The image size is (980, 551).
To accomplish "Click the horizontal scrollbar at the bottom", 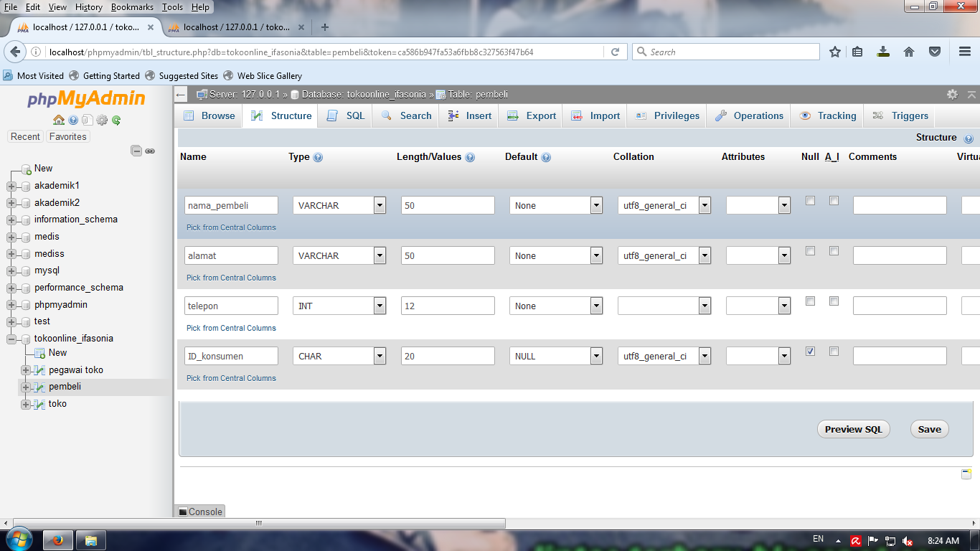I will (x=257, y=523).
